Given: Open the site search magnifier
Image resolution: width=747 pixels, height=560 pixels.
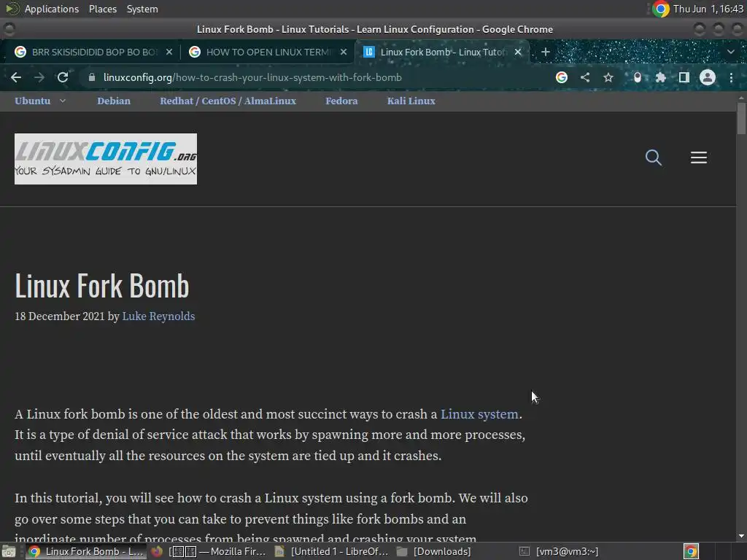Looking at the screenshot, I should point(654,157).
